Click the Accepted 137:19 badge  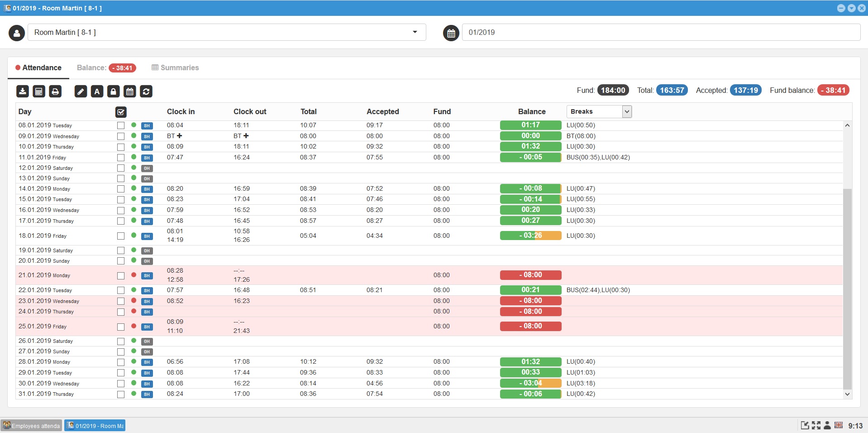point(746,90)
